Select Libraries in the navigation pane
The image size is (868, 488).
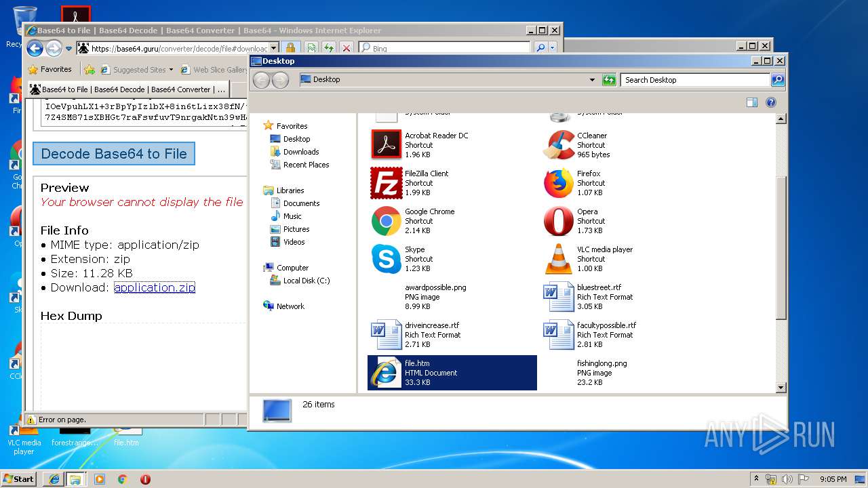click(x=283, y=190)
